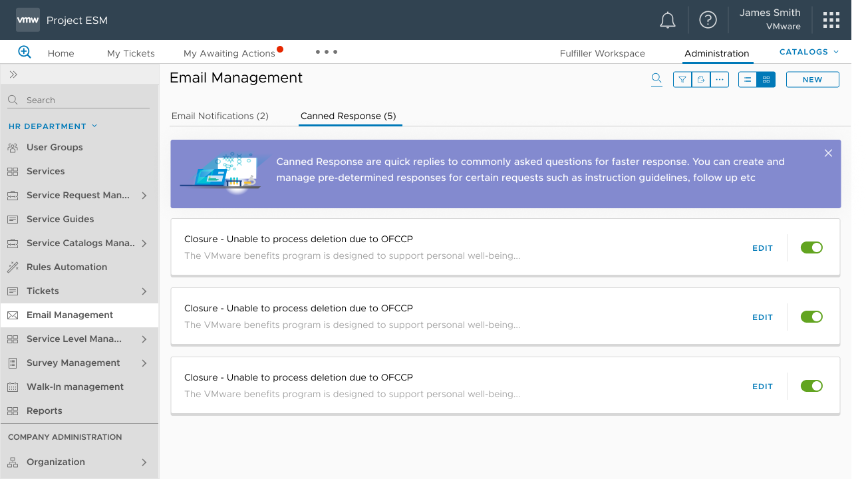
Task: Click the notification bell icon
Action: coord(668,19)
